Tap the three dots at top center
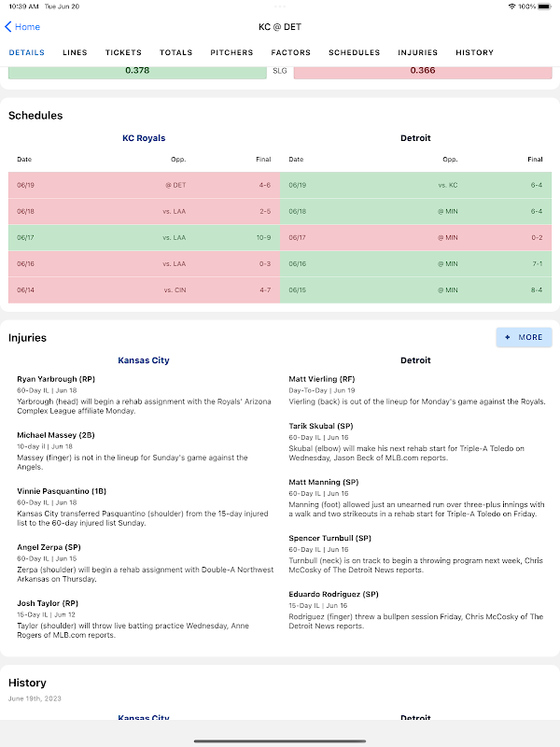The image size is (560, 747). point(280,7)
